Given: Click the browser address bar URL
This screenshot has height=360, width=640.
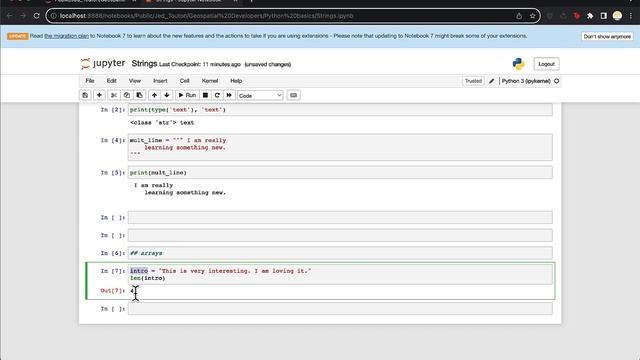Looking at the screenshot, I should [206, 16].
